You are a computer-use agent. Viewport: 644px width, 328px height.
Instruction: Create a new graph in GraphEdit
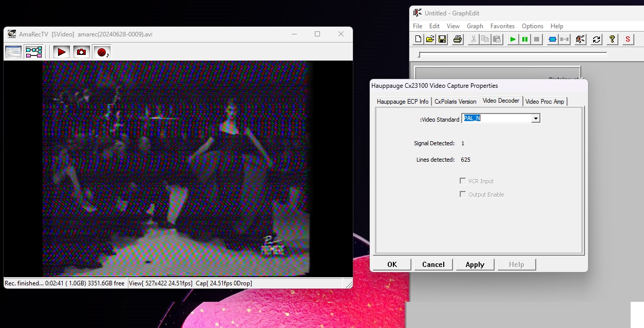point(419,39)
